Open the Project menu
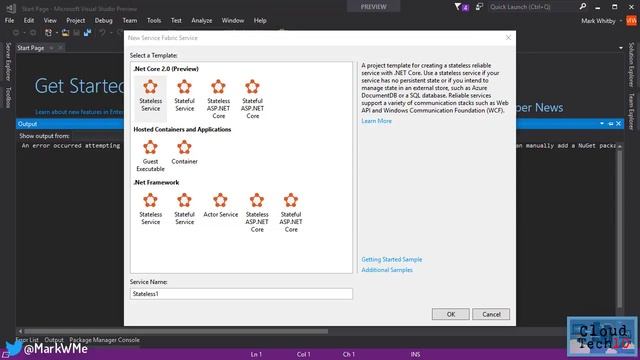640x360 pixels. pos(76,20)
